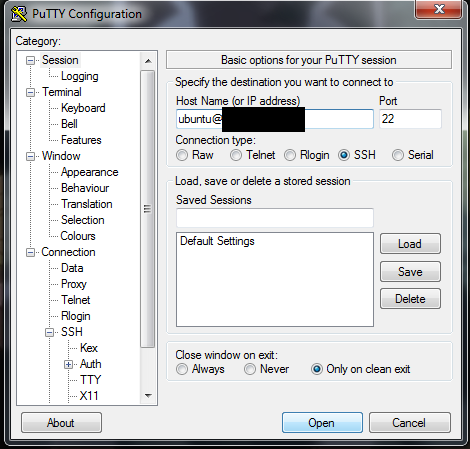Collapse the Terminal tree node
This screenshot has height=449, width=470.
(x=30, y=92)
